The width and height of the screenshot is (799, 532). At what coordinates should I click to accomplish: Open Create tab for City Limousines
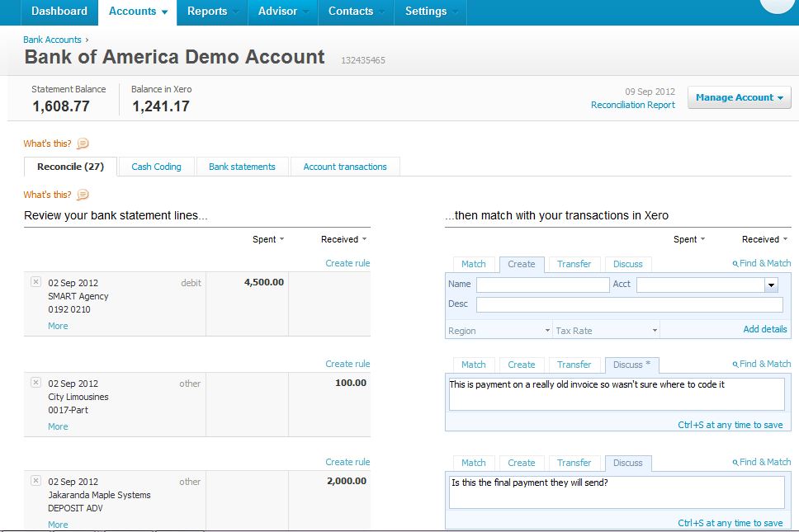pos(522,365)
